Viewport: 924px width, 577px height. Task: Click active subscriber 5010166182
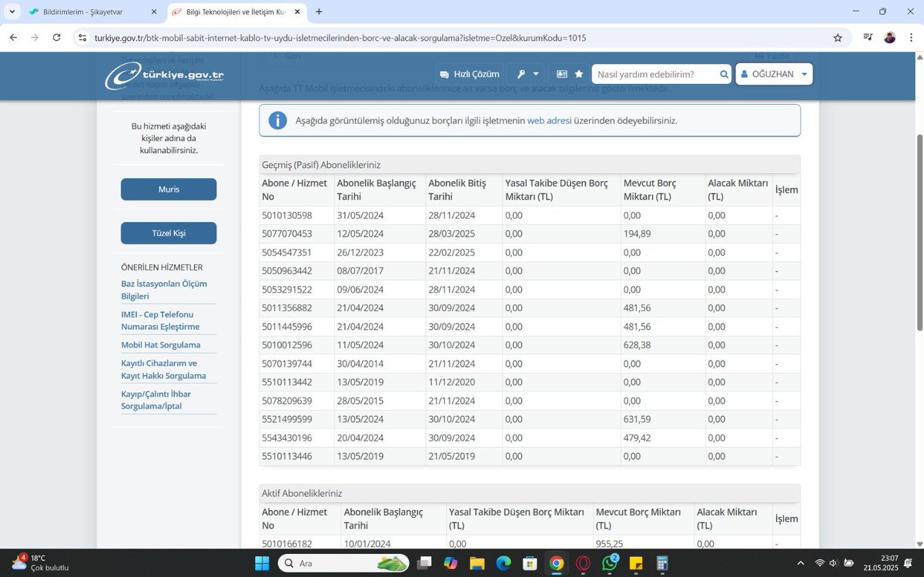287,544
